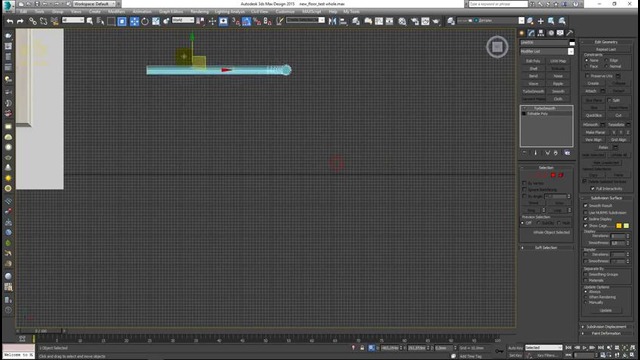
Task: Toggle Ignore Backfacing checkbox
Action: coord(524,190)
